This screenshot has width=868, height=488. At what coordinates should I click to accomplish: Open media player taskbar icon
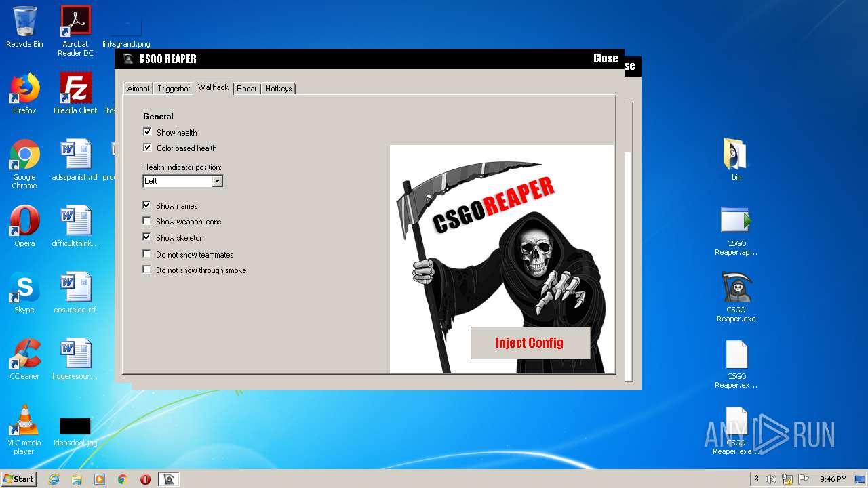click(x=100, y=479)
